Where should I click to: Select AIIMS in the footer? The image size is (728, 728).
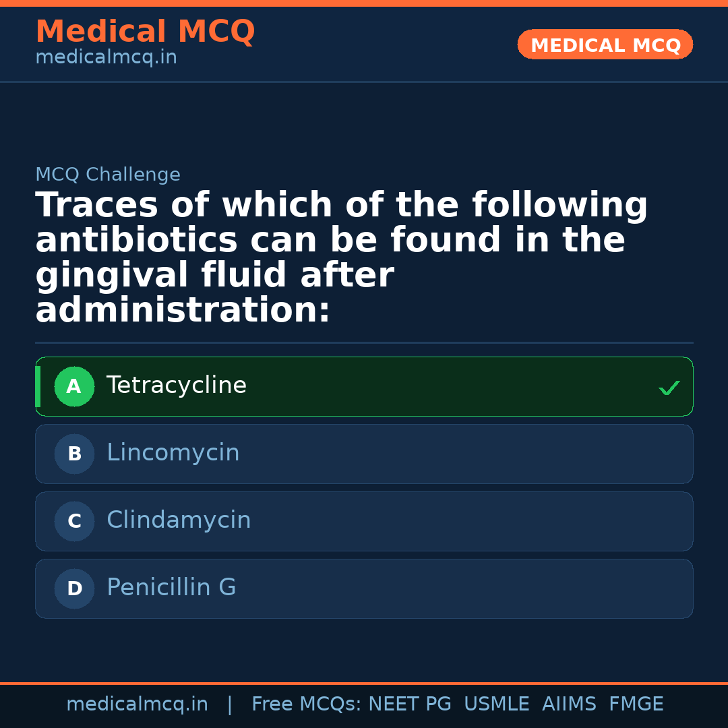569,704
